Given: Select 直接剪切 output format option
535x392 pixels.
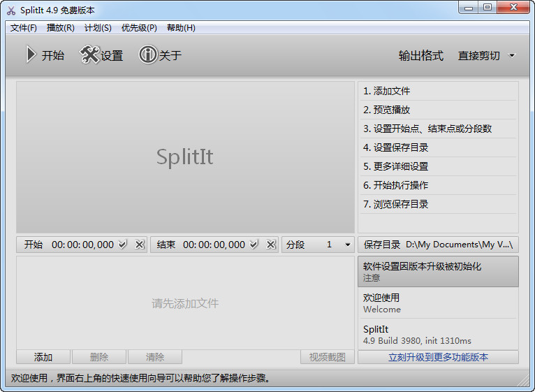Looking at the screenshot, I should 479,55.
